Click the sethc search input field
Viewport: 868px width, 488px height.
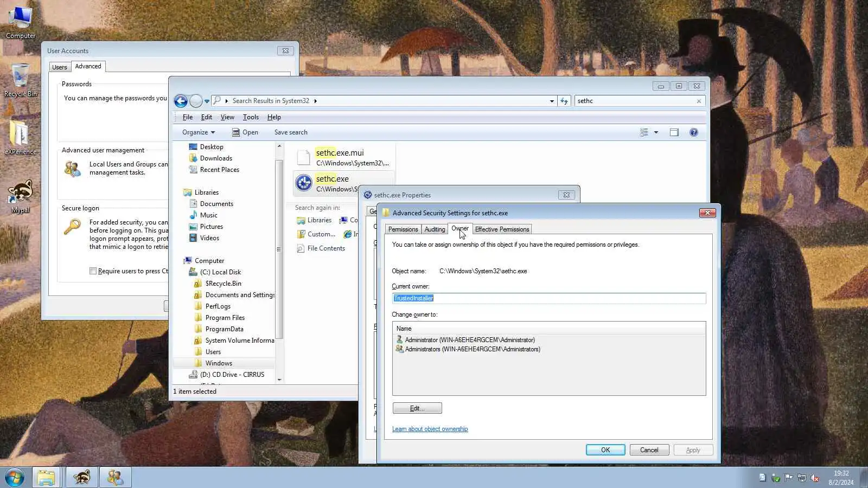635,101
